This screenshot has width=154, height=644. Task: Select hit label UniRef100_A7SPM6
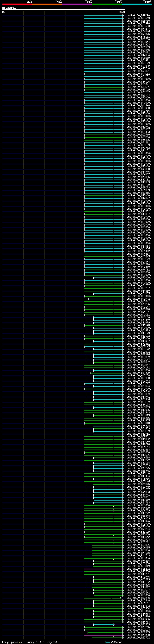pyautogui.click(x=138, y=137)
